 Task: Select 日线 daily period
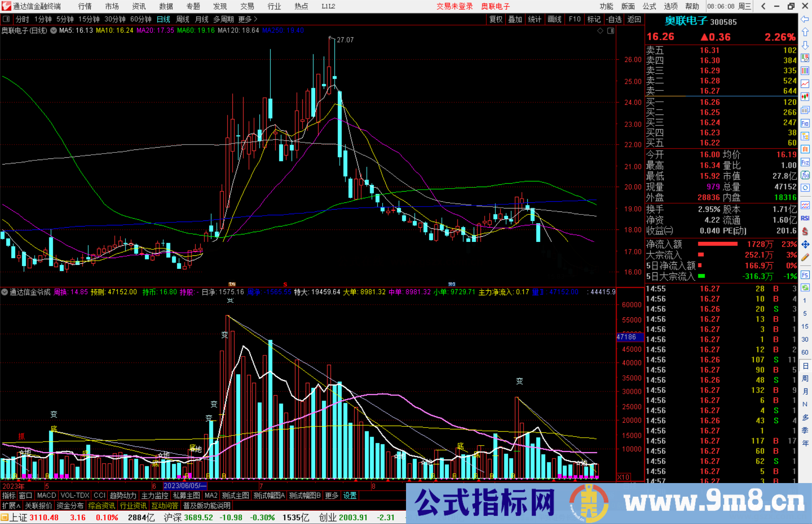164,19
